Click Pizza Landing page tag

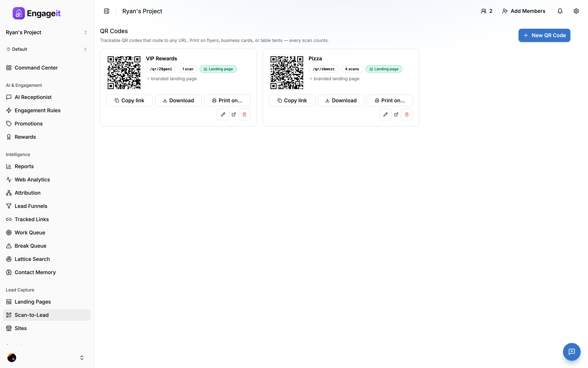(384, 69)
